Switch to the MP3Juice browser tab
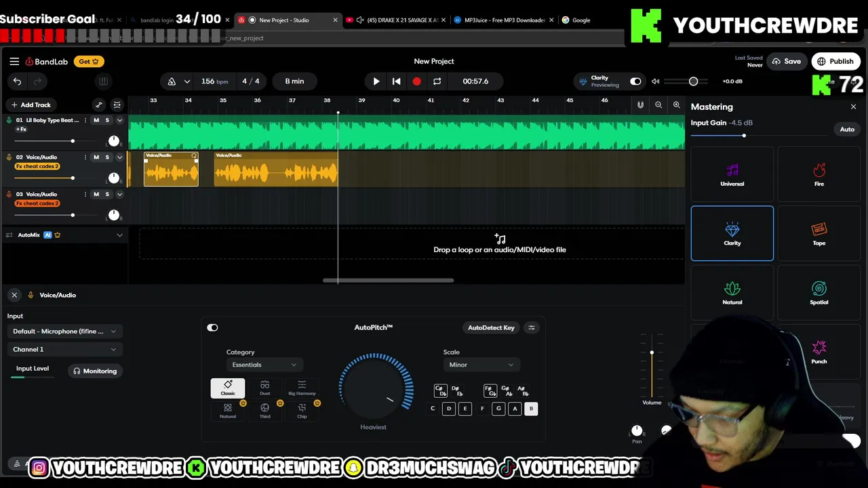Viewport: 868px width, 488px height. [504, 20]
